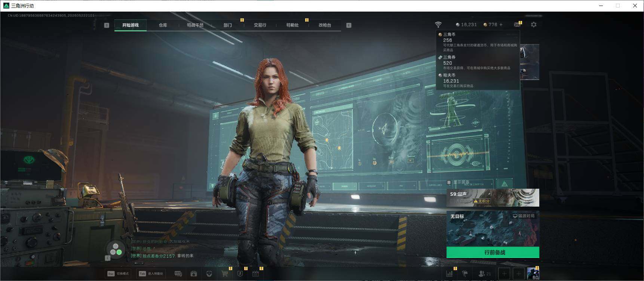This screenshot has width=644, height=281.
Task: Add currency with the plus icon
Action: (x=501, y=25)
